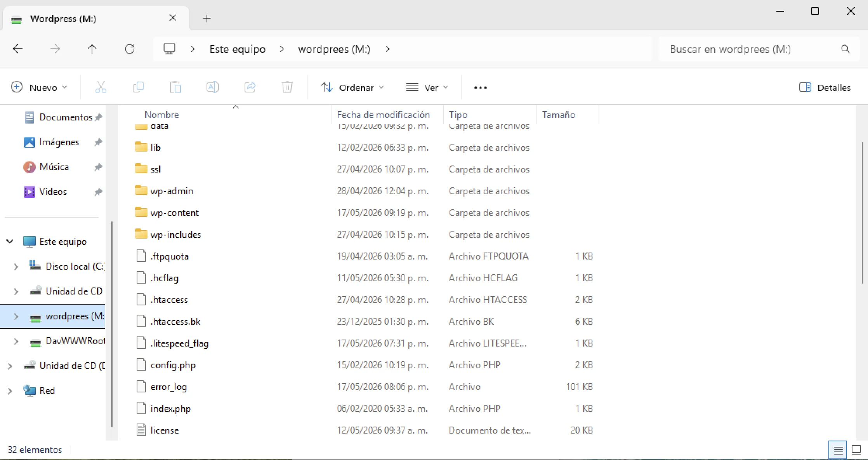Open Música in quick access
This screenshot has width=868, height=460.
pos(47,167)
